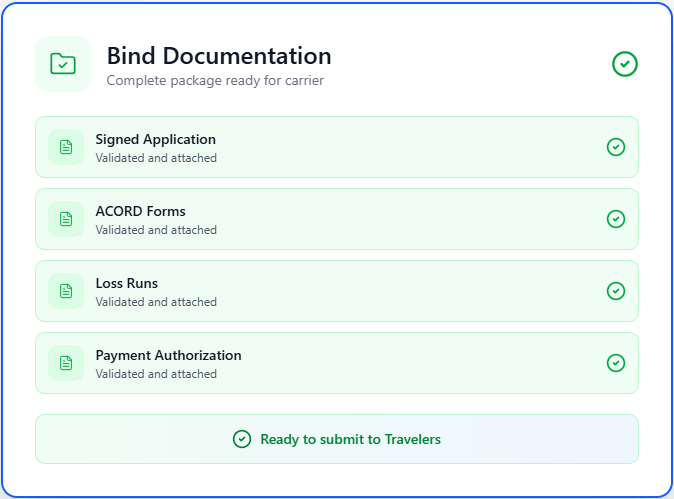Screen dimensions: 674x499
Task: Click the check icon beside Ready to submit
Action: coord(241,439)
